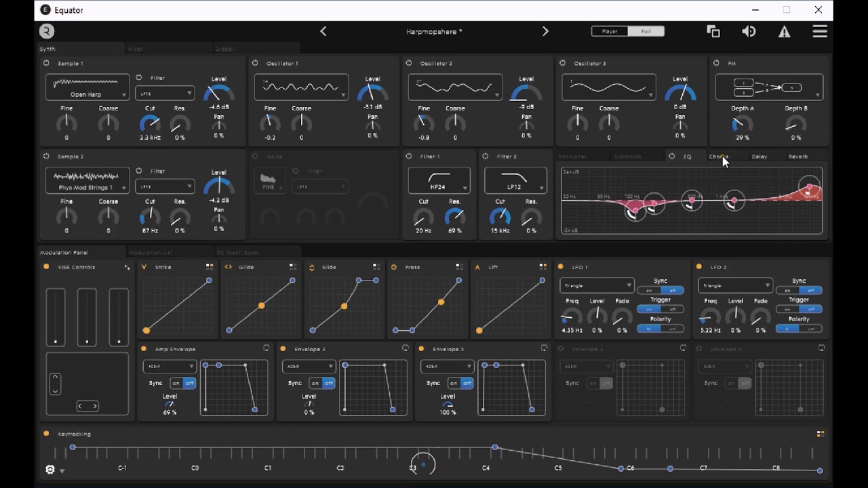The image size is (868, 488).
Task: Click the warning triangle icon
Action: click(785, 31)
